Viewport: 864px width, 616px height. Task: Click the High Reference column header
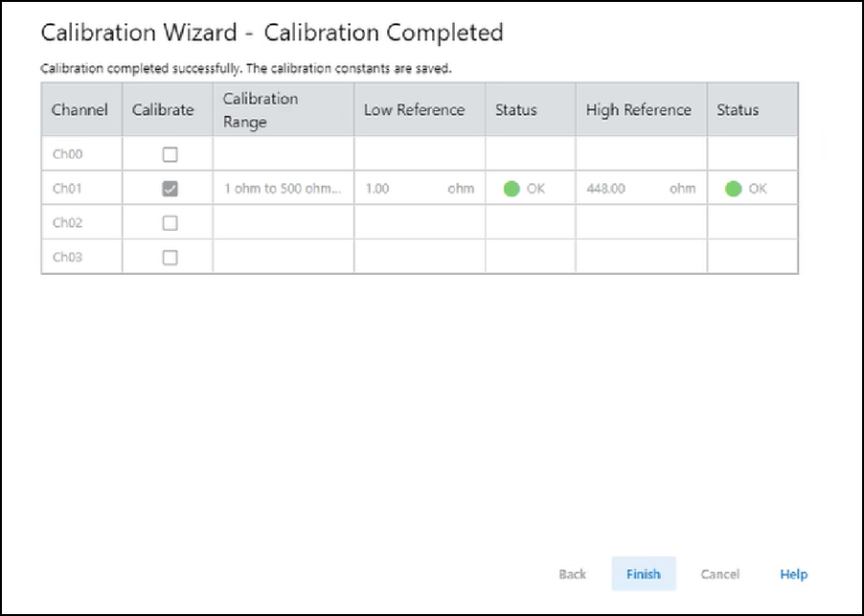638,110
